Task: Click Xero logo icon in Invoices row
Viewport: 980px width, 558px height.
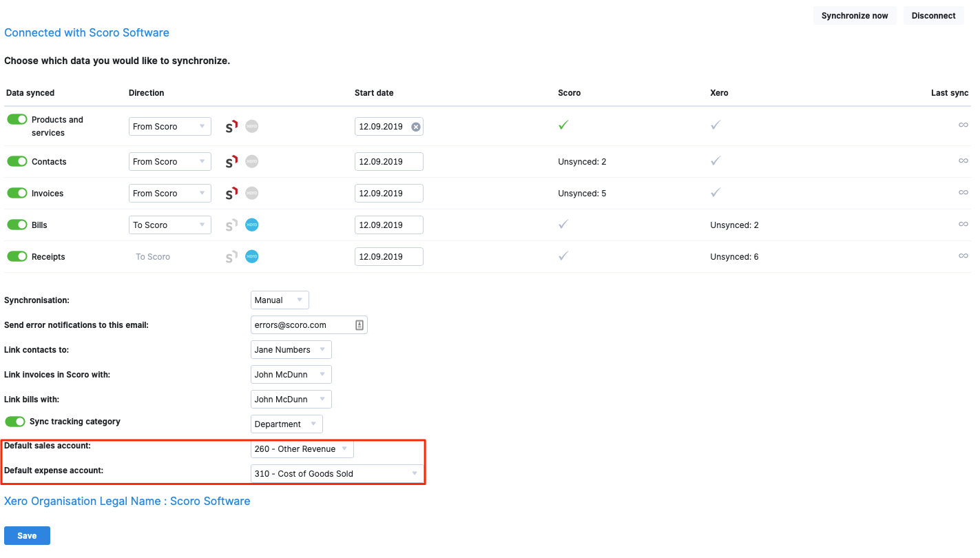Action: [x=252, y=194]
